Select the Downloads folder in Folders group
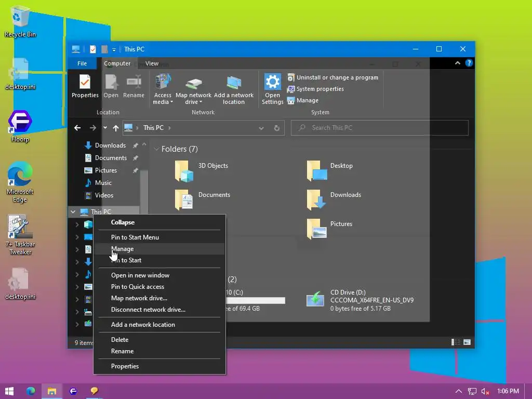Viewport: 532px width, 399px height. click(334, 199)
